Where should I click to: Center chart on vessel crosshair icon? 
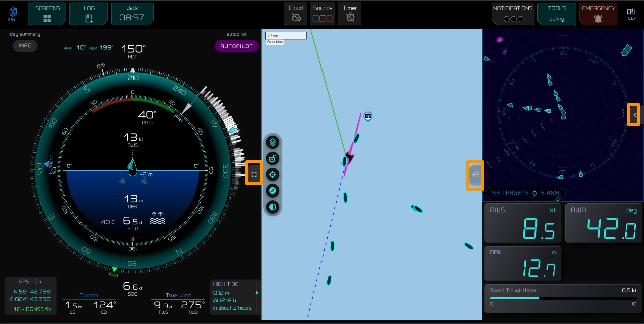(273, 175)
